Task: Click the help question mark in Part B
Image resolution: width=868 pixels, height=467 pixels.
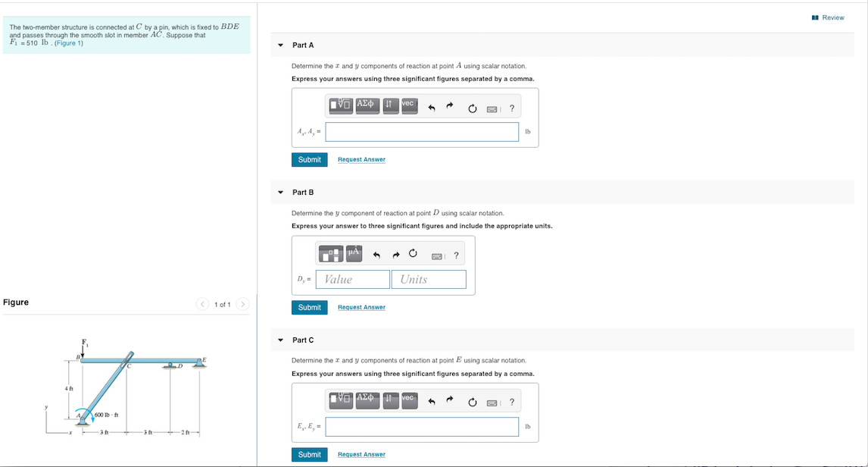Action: pos(455,255)
